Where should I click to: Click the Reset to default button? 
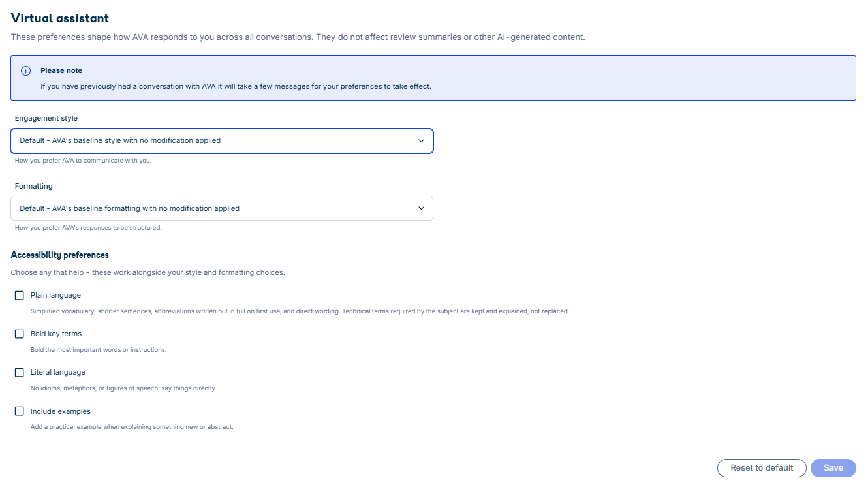tap(762, 468)
